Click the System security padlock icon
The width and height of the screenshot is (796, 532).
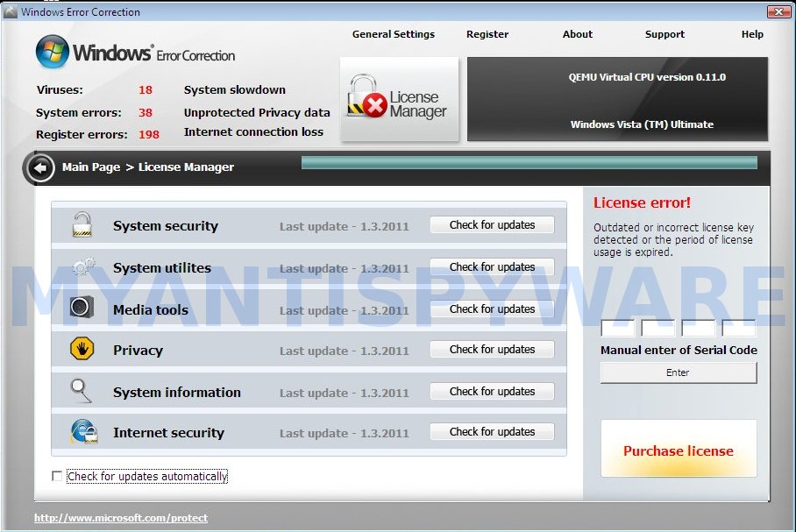82,224
